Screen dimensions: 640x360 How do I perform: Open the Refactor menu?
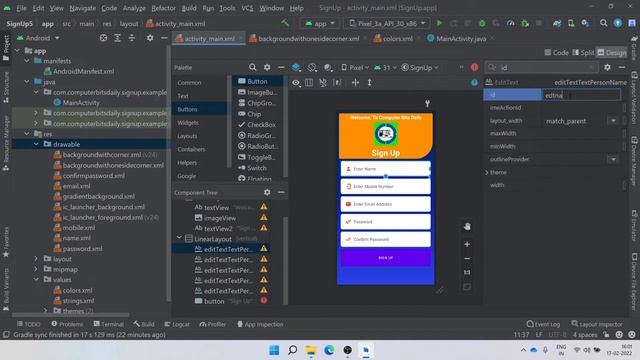pos(163,8)
